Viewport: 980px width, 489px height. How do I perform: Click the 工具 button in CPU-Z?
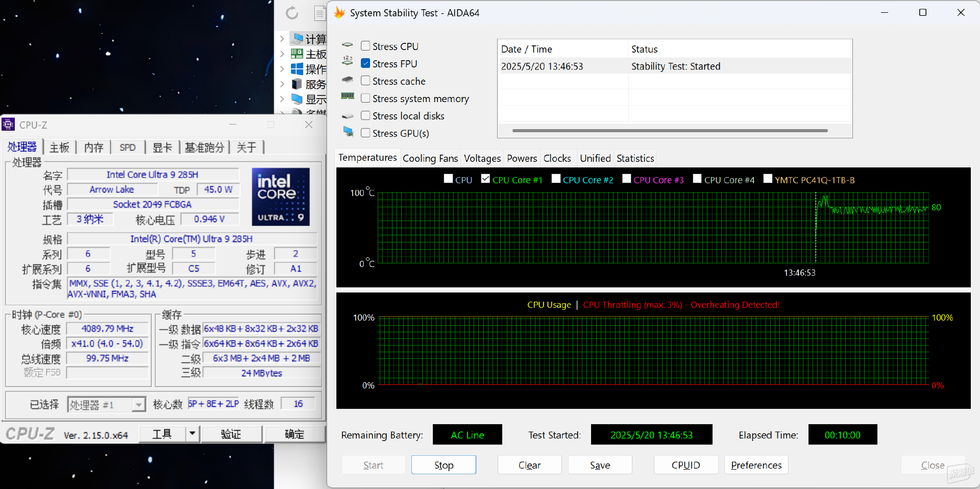162,434
